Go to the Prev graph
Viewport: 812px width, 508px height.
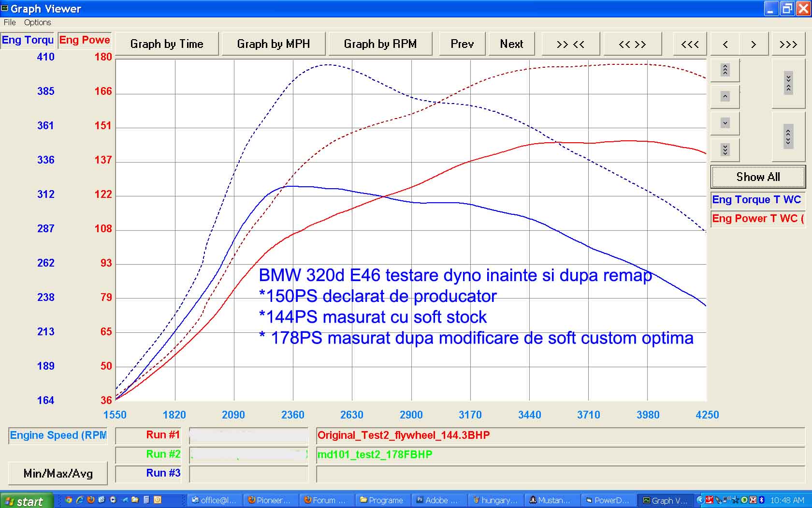[x=462, y=44]
